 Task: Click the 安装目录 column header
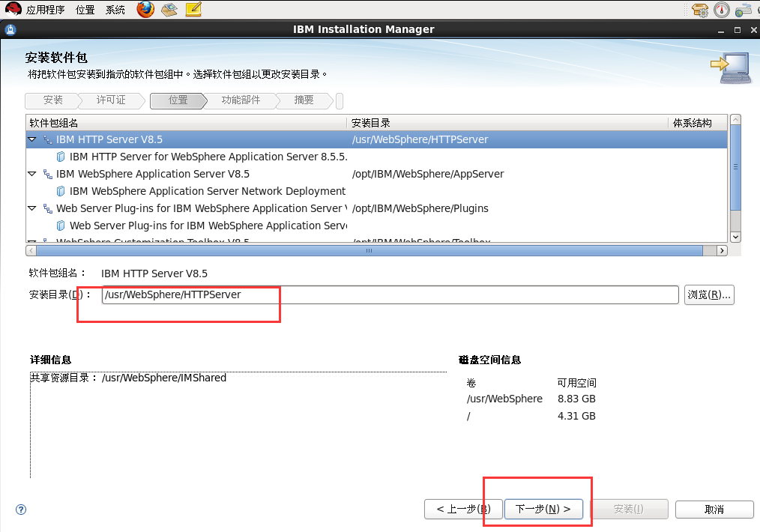click(508, 123)
